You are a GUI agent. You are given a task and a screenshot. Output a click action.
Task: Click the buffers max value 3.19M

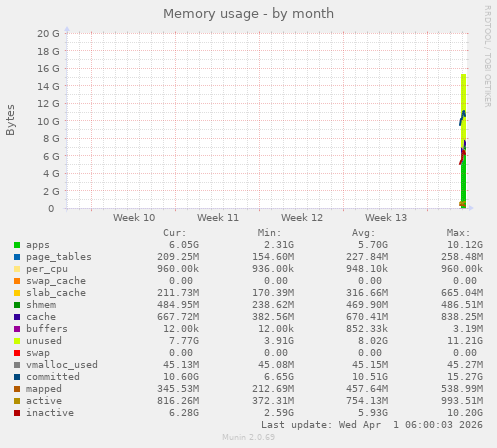pyautogui.click(x=468, y=329)
